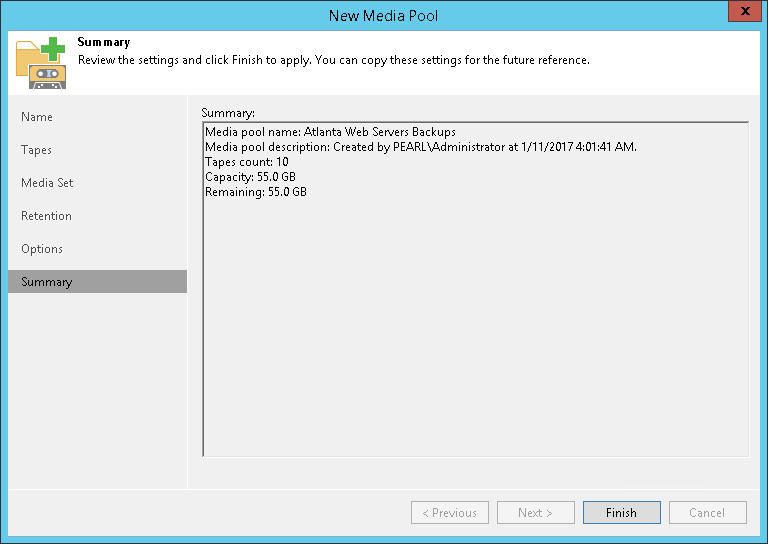
Task: Select the Summary wizard step
Action: [x=97, y=282]
